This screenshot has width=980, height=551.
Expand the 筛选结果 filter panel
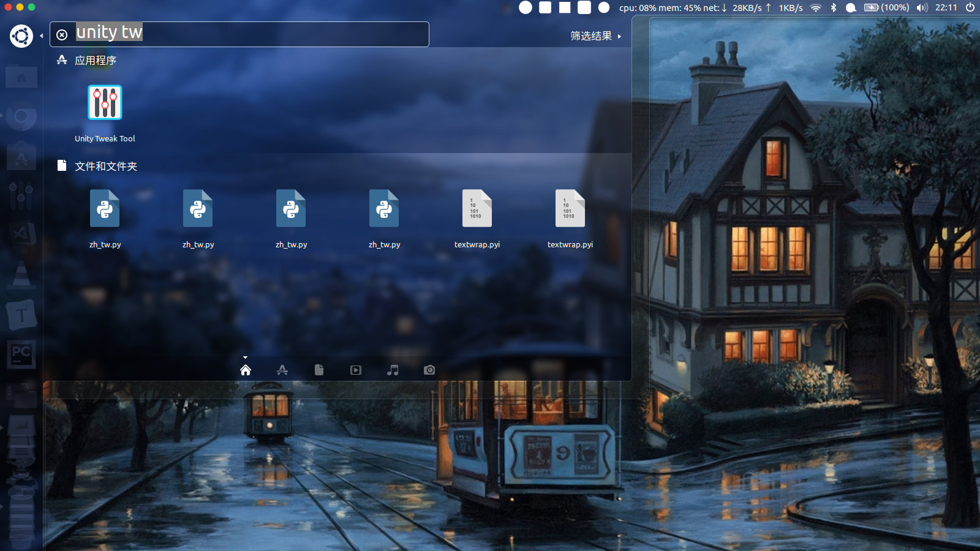[x=595, y=36]
